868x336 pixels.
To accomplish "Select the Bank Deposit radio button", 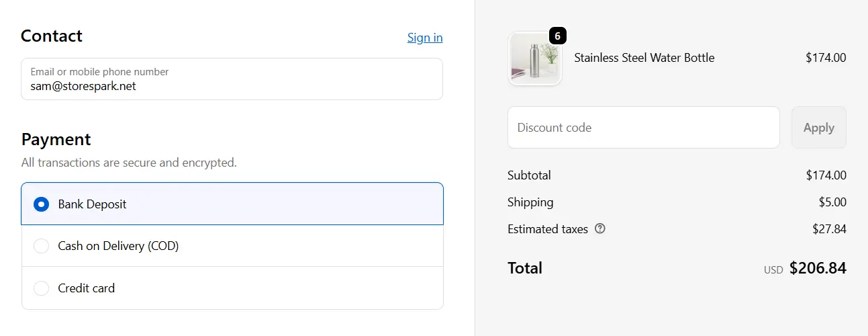I will tap(42, 204).
